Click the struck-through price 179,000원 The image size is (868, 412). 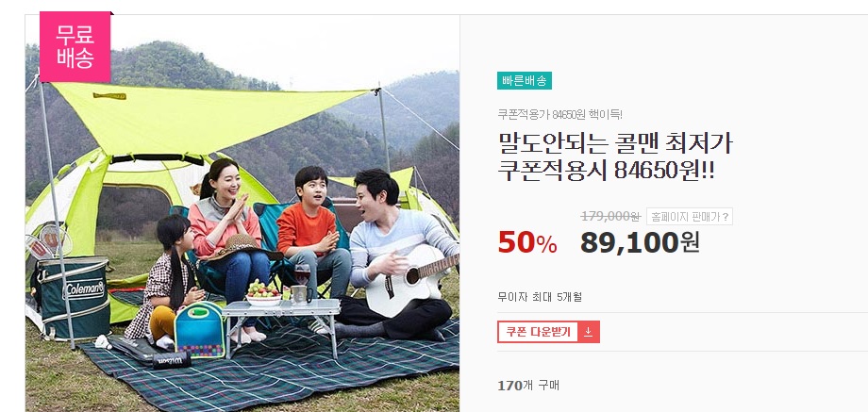pos(610,216)
